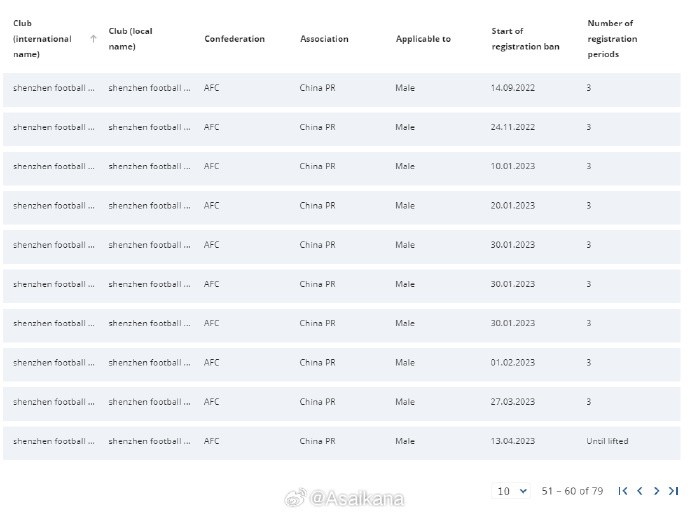This screenshot has height=513, width=690.
Task: Select the row marked Until lifted
Action: click(341, 441)
